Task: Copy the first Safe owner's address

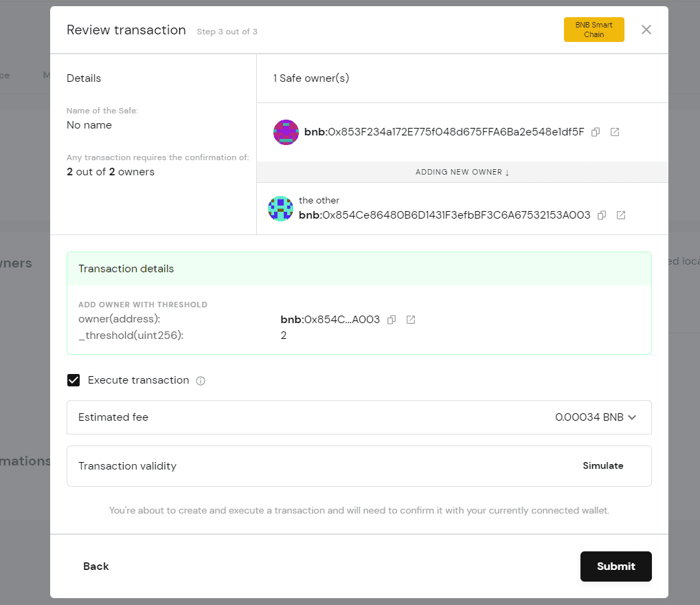Action: [x=596, y=132]
